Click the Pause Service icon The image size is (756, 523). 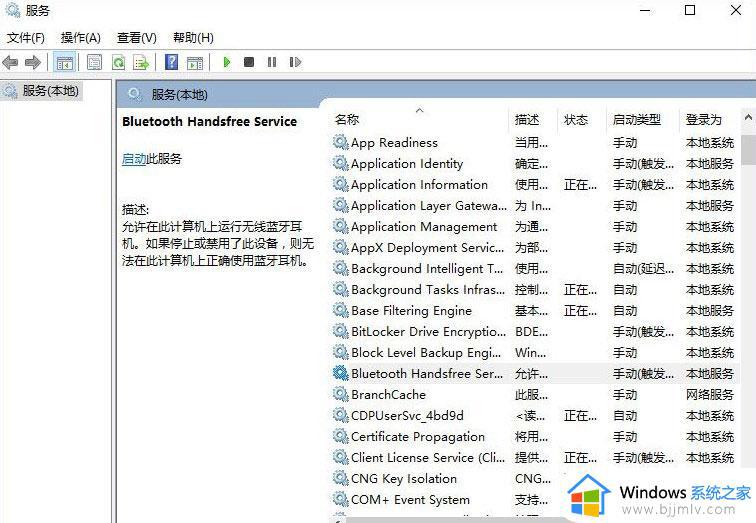tap(272, 62)
